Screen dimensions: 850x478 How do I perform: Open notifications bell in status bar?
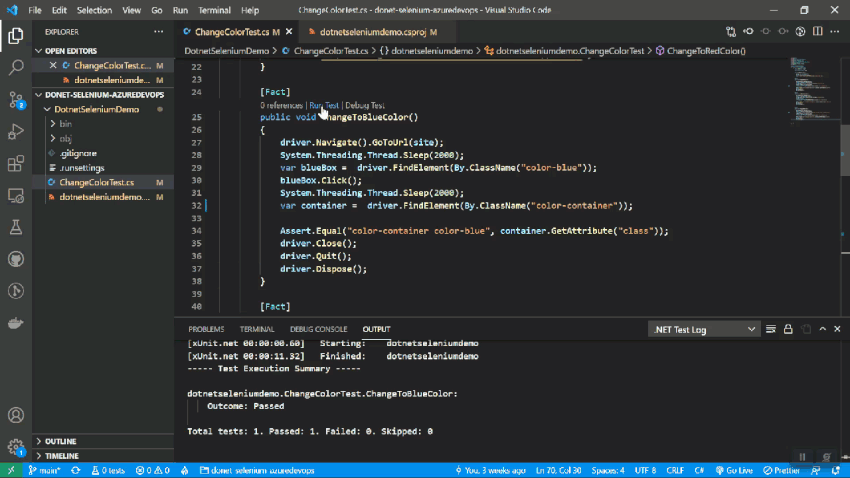tap(836, 470)
